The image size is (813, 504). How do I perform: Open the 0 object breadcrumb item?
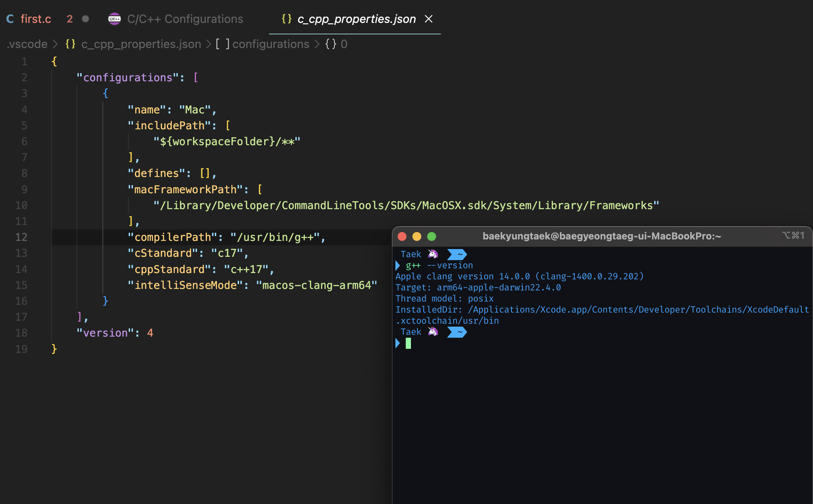pos(344,44)
